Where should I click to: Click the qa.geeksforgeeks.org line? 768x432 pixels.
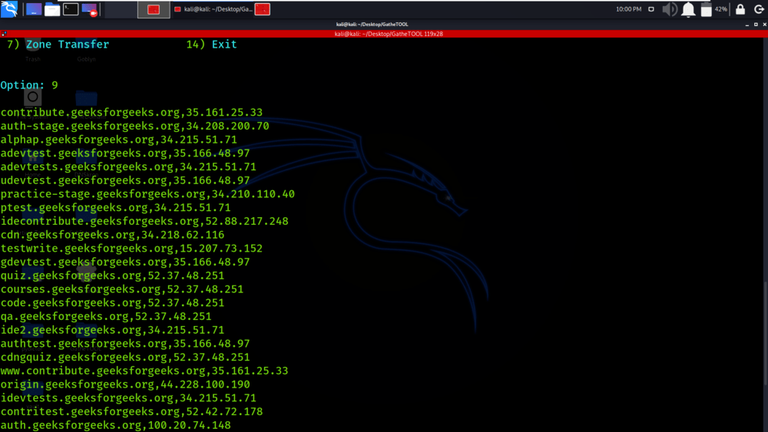pyautogui.click(x=106, y=316)
